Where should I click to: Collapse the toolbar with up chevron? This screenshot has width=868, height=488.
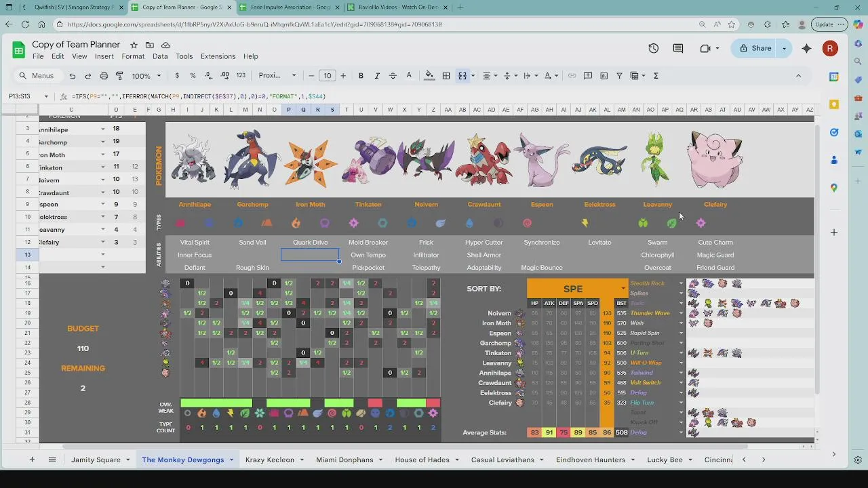798,76
